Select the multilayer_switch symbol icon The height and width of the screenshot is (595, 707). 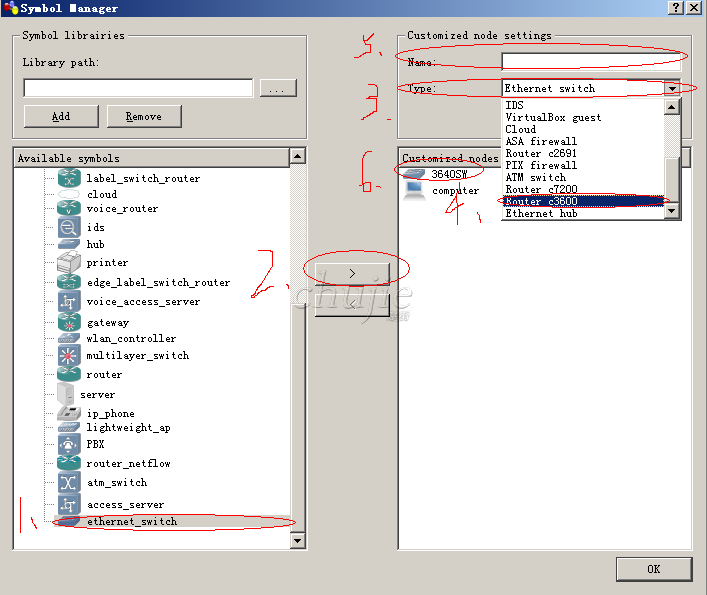click(x=69, y=355)
